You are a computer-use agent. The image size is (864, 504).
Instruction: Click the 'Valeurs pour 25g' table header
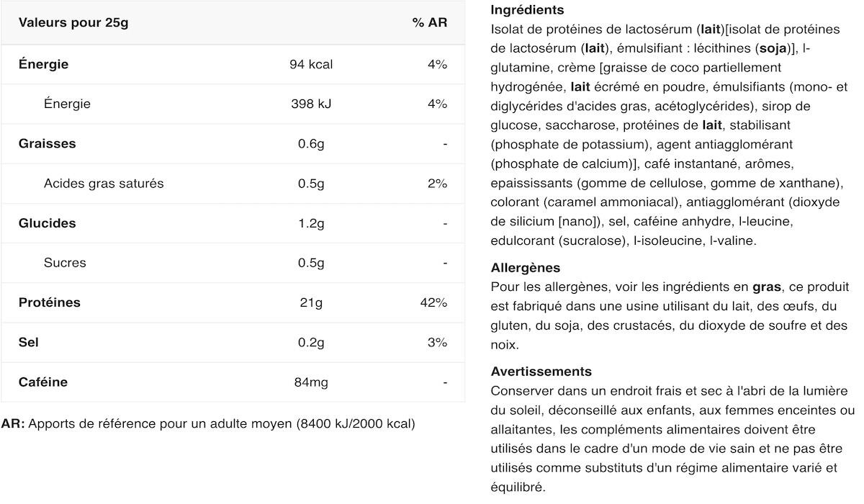[73, 22]
